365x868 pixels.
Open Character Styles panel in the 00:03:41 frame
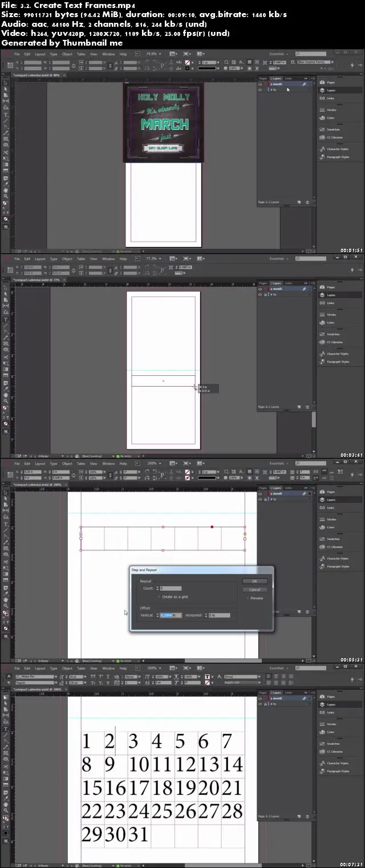coord(340,354)
